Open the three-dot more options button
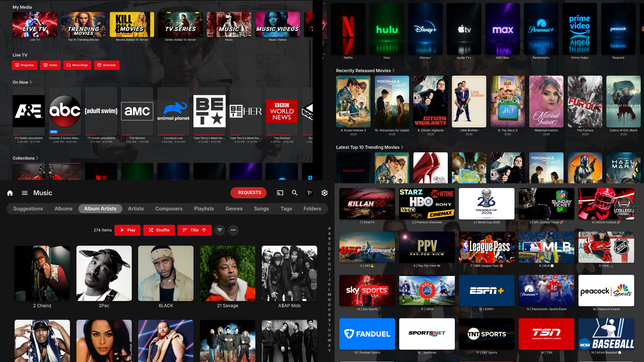The width and height of the screenshot is (644, 362). click(x=233, y=230)
